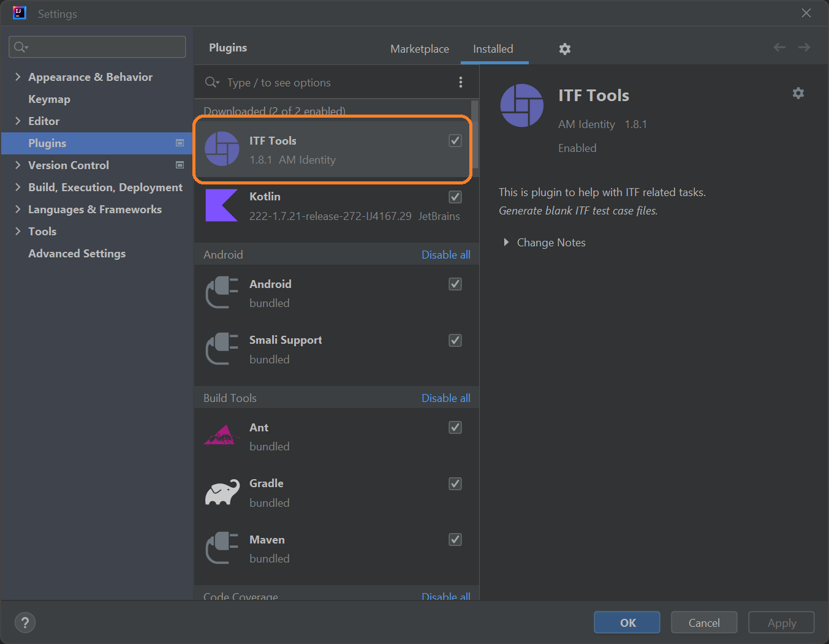Expand the Change Notes section

point(506,242)
